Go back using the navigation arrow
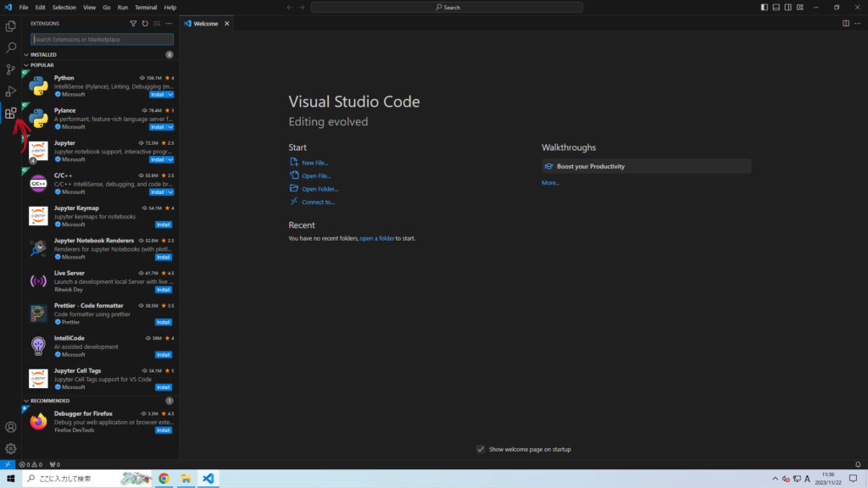The image size is (868, 488). tap(290, 7)
